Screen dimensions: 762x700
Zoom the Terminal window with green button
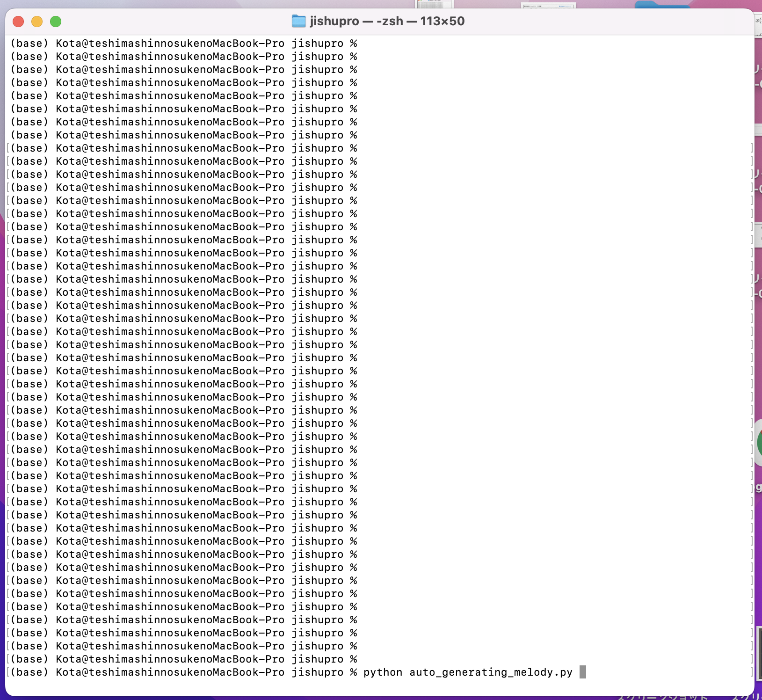point(56,22)
